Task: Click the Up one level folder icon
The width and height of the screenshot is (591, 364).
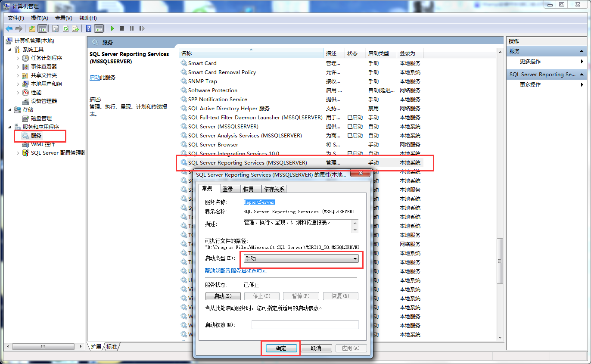Action: pos(32,28)
